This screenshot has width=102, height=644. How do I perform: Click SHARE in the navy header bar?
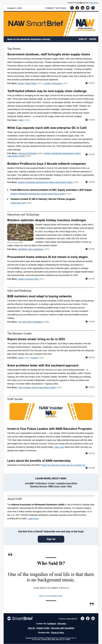click(x=93, y=39)
